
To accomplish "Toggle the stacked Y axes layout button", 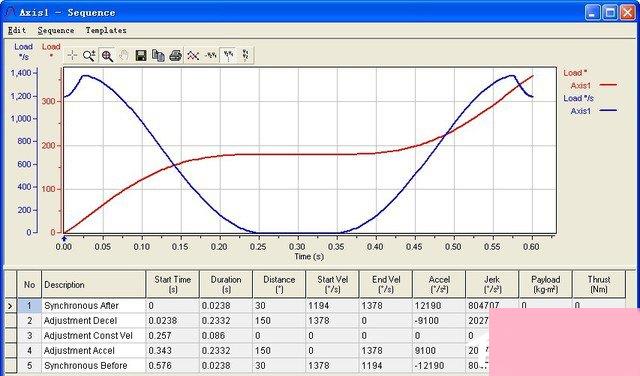I will (x=245, y=56).
